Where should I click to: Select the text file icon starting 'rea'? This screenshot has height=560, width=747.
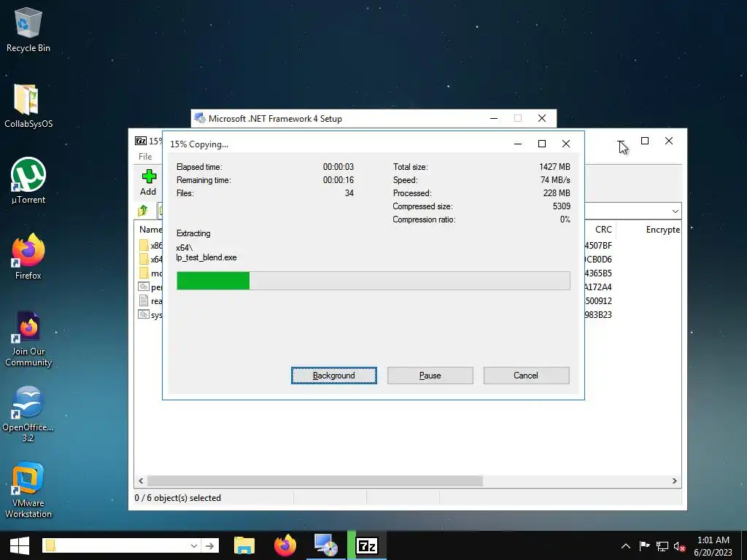click(144, 300)
